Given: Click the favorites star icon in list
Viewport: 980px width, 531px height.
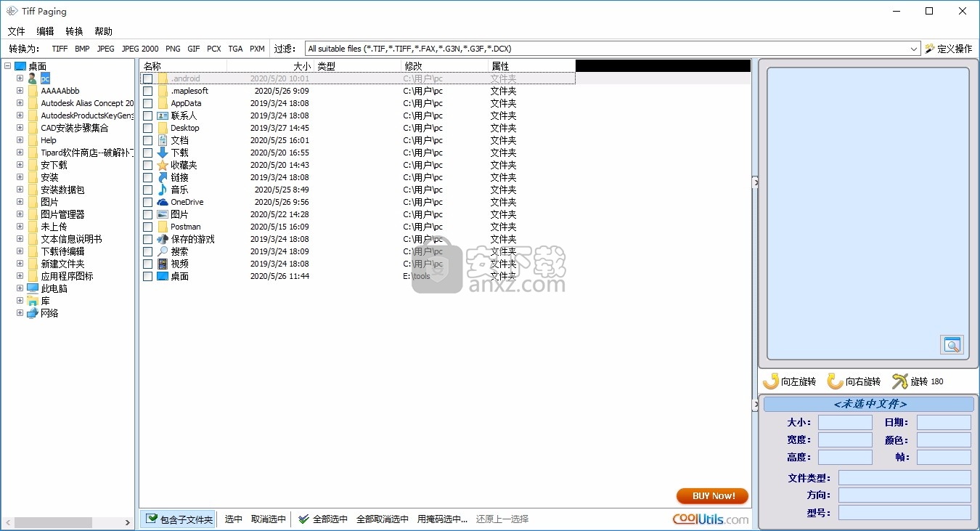Looking at the screenshot, I should coord(163,165).
